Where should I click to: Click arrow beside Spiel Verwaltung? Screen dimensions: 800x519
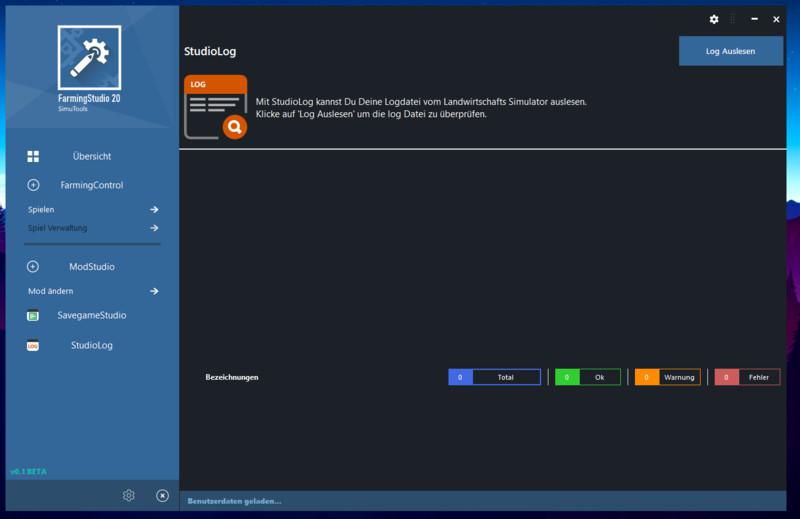click(154, 228)
